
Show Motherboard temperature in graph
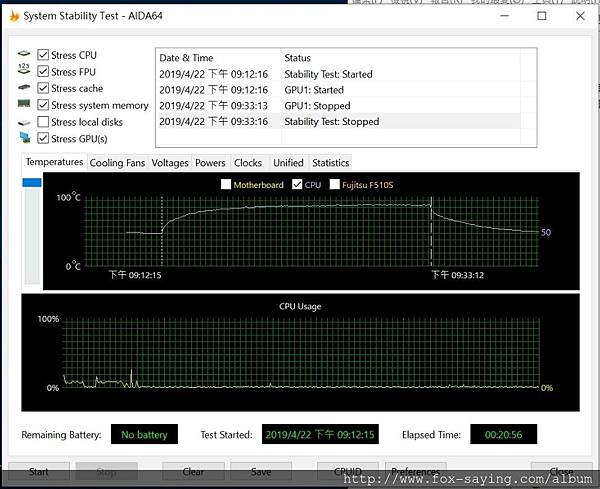226,184
